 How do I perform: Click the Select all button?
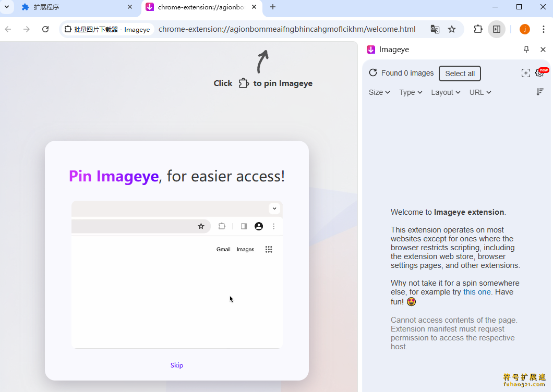click(x=460, y=73)
